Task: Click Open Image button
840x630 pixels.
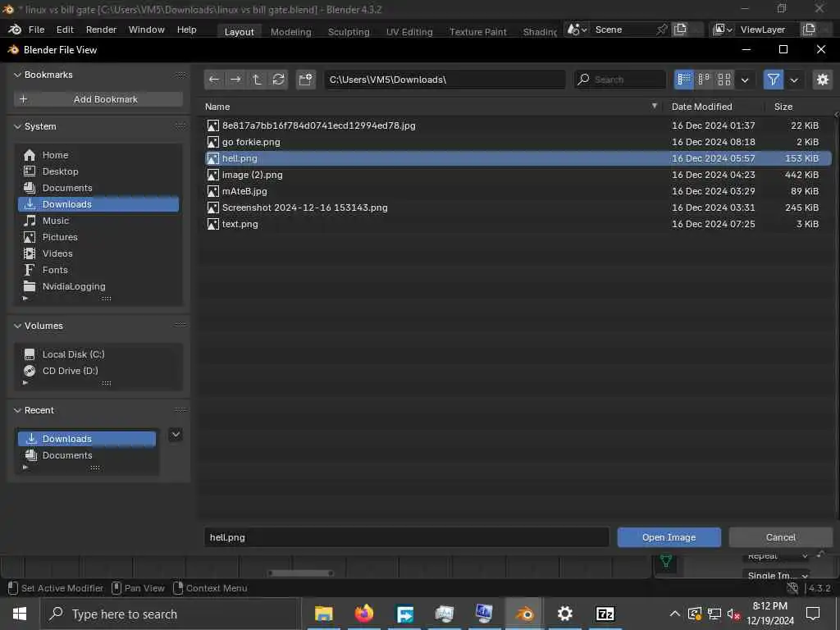Action: point(669,537)
